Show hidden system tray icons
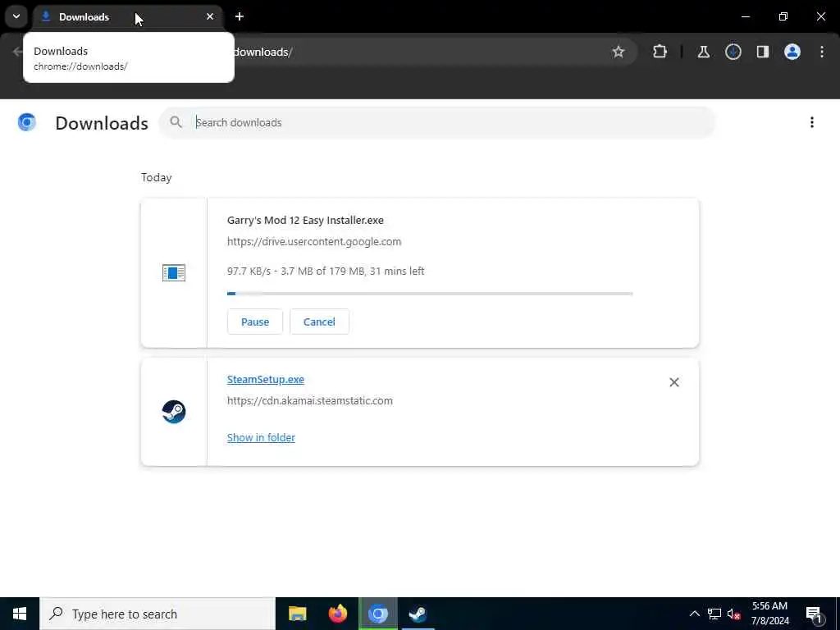This screenshot has width=840, height=630. tap(694, 614)
